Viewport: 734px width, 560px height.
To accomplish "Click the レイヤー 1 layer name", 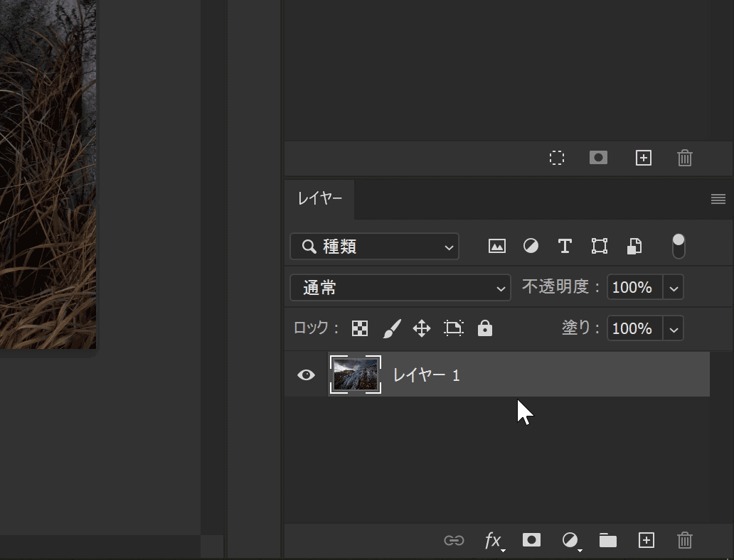I will coord(427,375).
